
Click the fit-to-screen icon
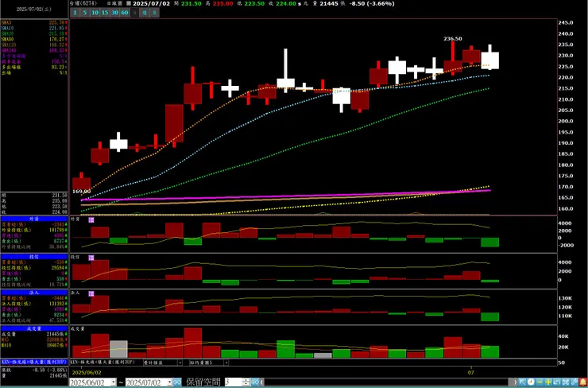pyautogui.click(x=565, y=382)
